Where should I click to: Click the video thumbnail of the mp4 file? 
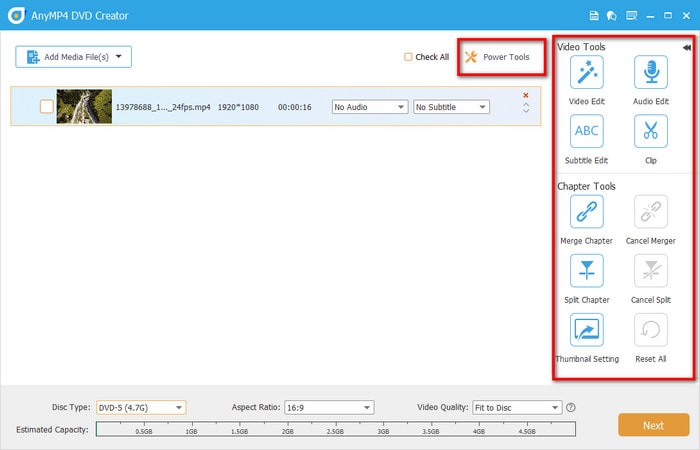(84, 107)
